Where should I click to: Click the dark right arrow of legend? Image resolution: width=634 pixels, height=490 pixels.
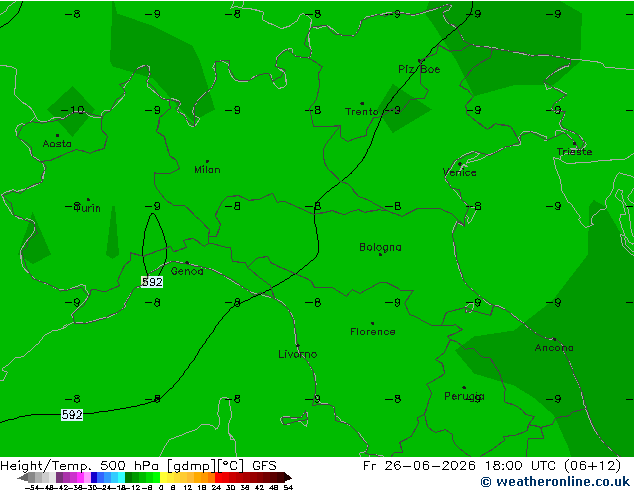coord(288,477)
